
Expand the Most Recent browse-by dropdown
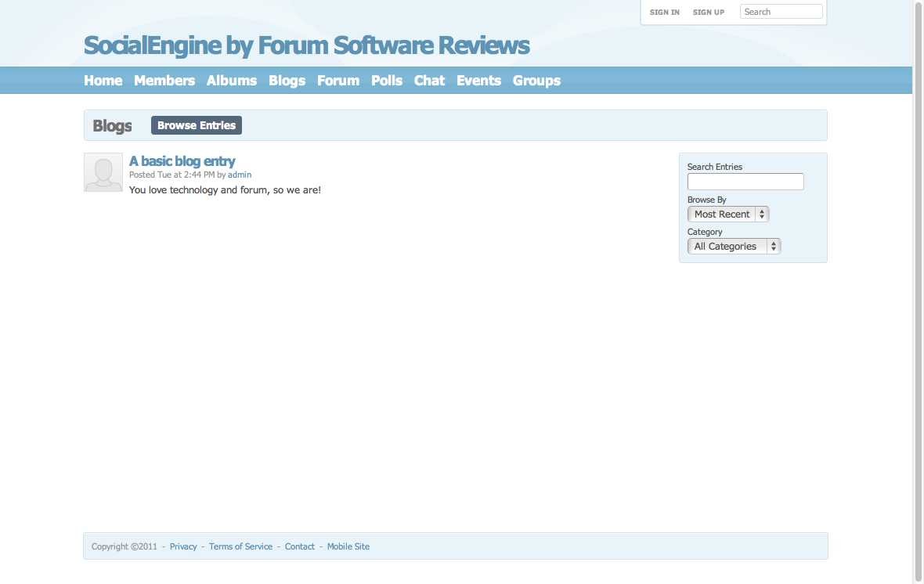coord(728,214)
